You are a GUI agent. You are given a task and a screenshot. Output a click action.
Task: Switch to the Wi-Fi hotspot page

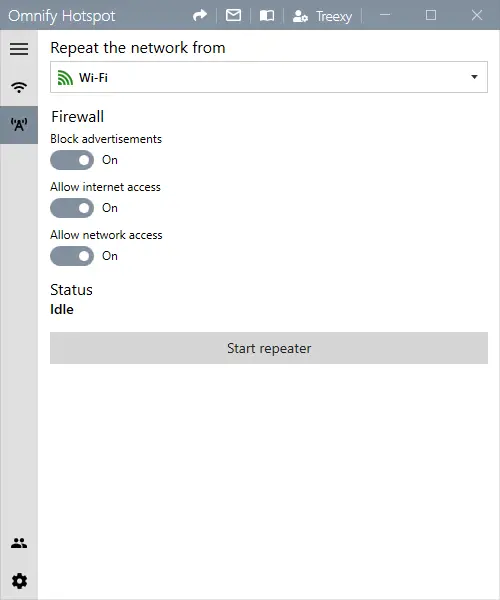coord(19,87)
